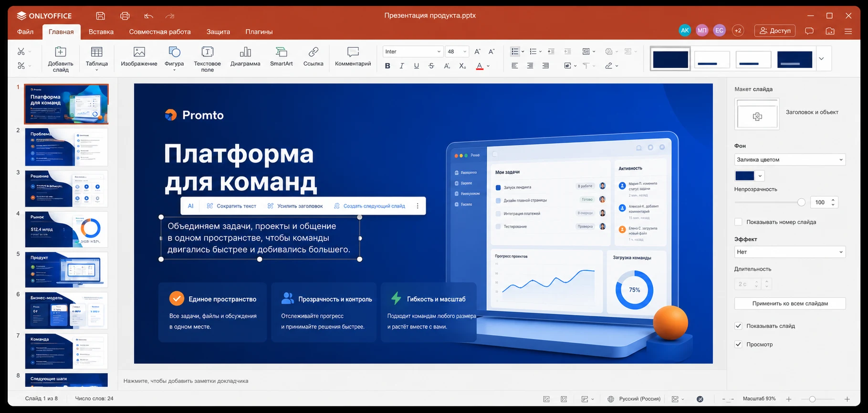Screen dimensions: 868x413
Task: Add a new slide (Добавить слайд)
Action: pos(61,59)
